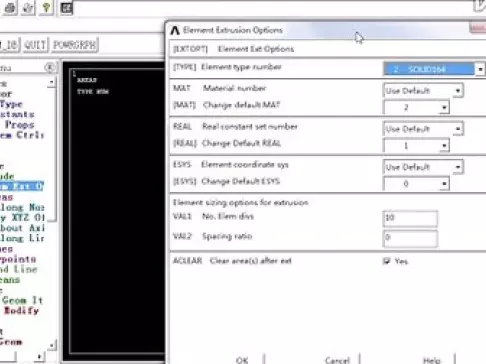
Task: Collapse the main menu panel header icon
Action: (x=49, y=68)
